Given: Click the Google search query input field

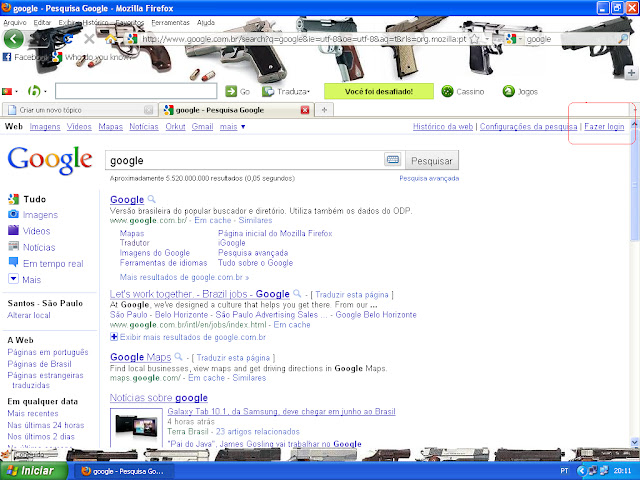Looking at the screenshot, I should point(244,160).
